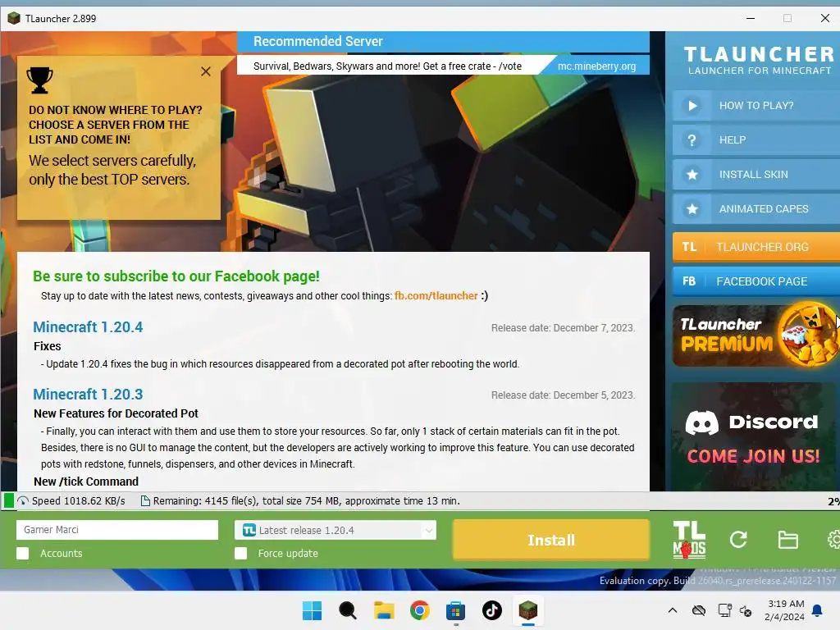Image resolution: width=840 pixels, height=630 pixels.
Task: Open File Explorer from taskbar
Action: tap(384, 610)
